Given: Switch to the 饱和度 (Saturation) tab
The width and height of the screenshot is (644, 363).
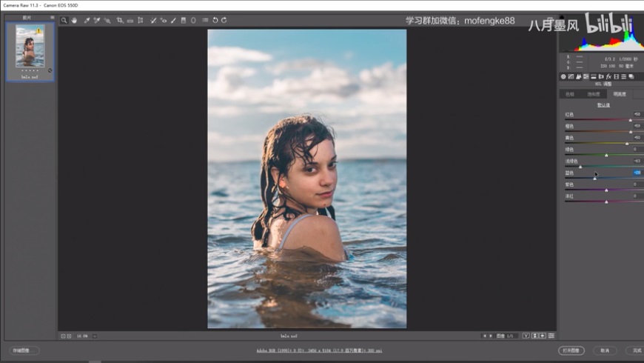Looking at the screenshot, I should point(594,94).
